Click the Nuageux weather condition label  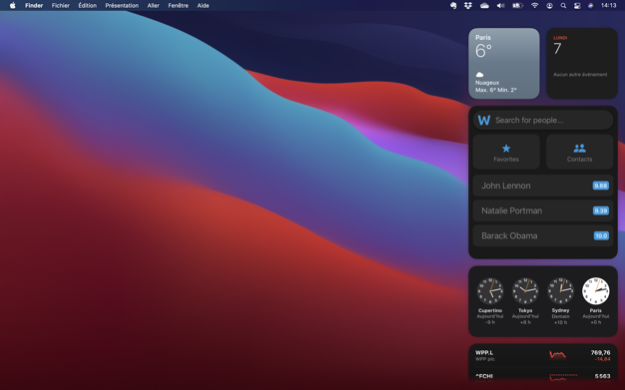click(x=487, y=83)
